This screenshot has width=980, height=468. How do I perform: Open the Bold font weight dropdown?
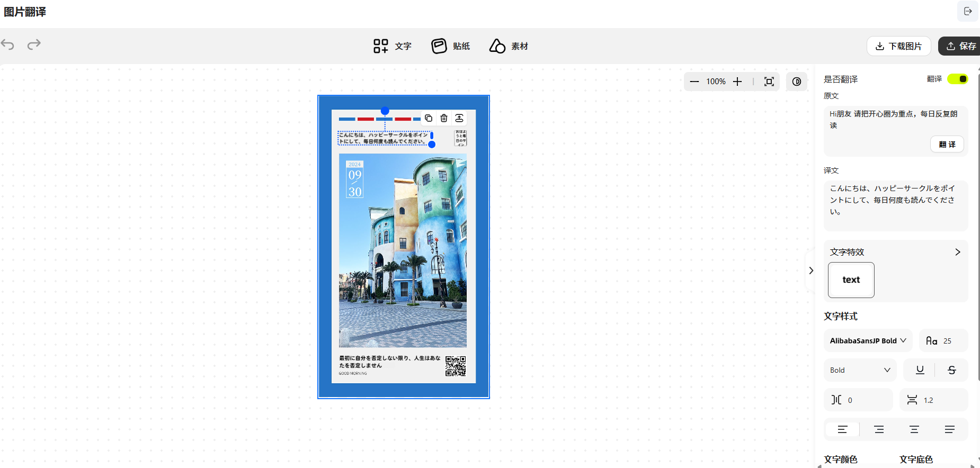[860, 370]
